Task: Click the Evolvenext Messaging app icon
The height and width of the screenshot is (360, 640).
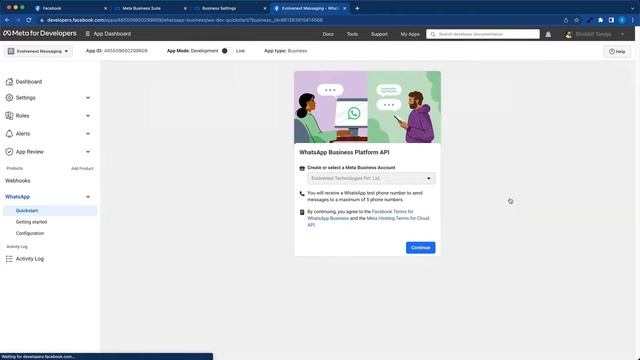Action: click(11, 51)
